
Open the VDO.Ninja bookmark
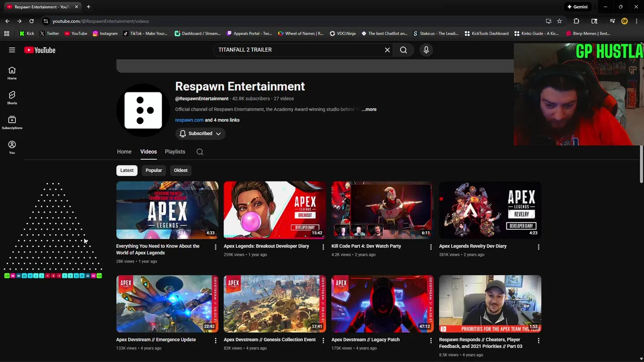click(343, 33)
